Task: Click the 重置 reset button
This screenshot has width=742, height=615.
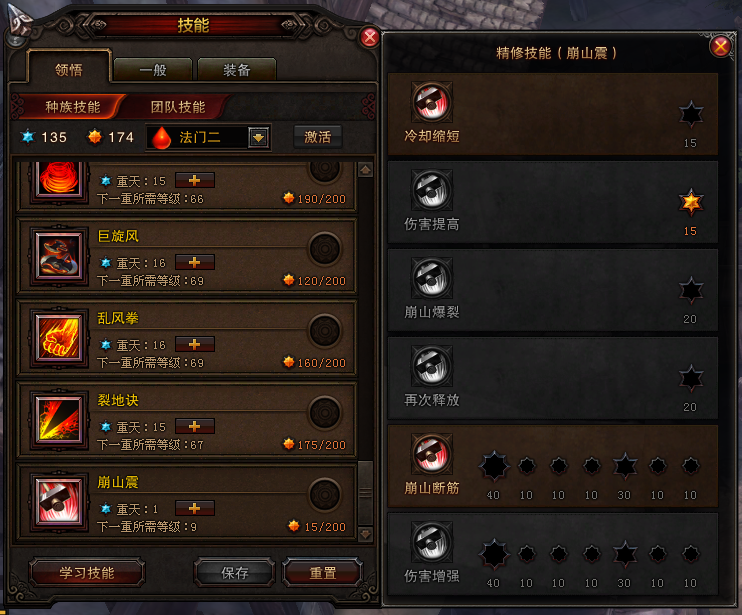Action: tap(323, 573)
